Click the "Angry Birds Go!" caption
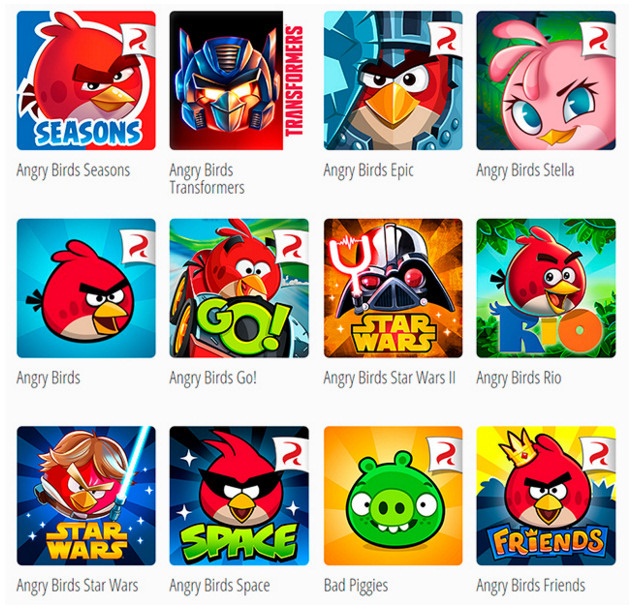 (x=213, y=378)
